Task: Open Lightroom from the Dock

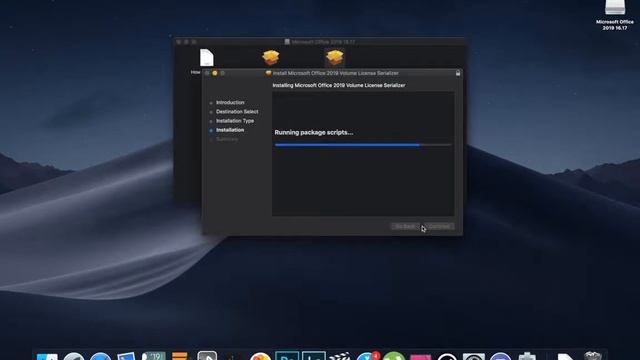Action: (313, 356)
